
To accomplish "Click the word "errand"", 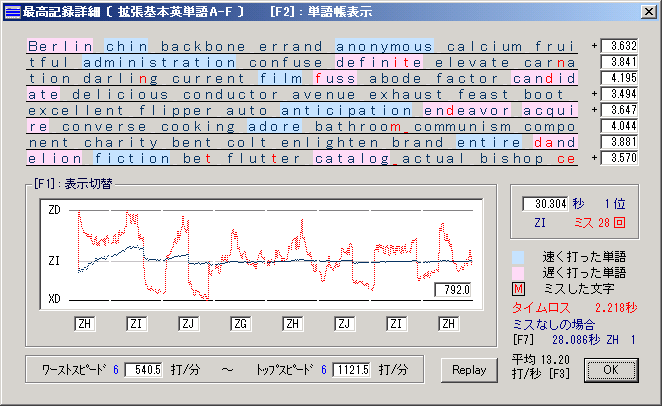I will coord(291,46).
